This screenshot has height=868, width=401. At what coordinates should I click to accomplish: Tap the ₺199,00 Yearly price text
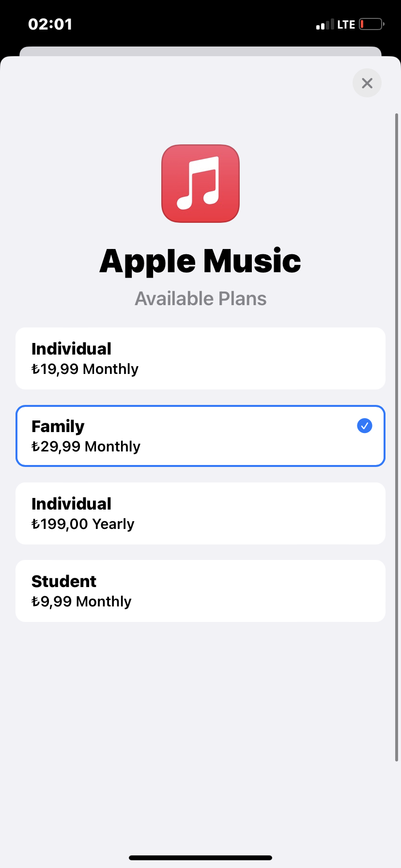tap(83, 524)
